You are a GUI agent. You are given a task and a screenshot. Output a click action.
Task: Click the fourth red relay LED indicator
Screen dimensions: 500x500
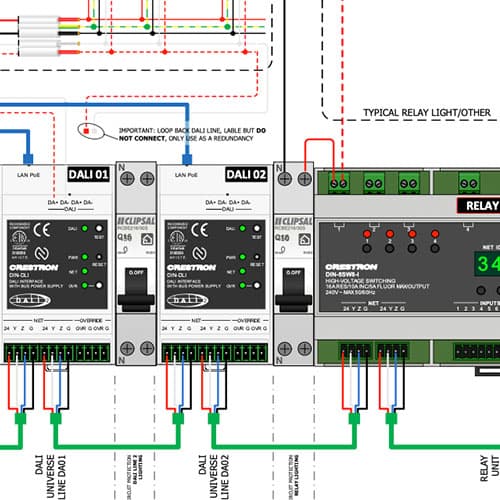(x=435, y=234)
